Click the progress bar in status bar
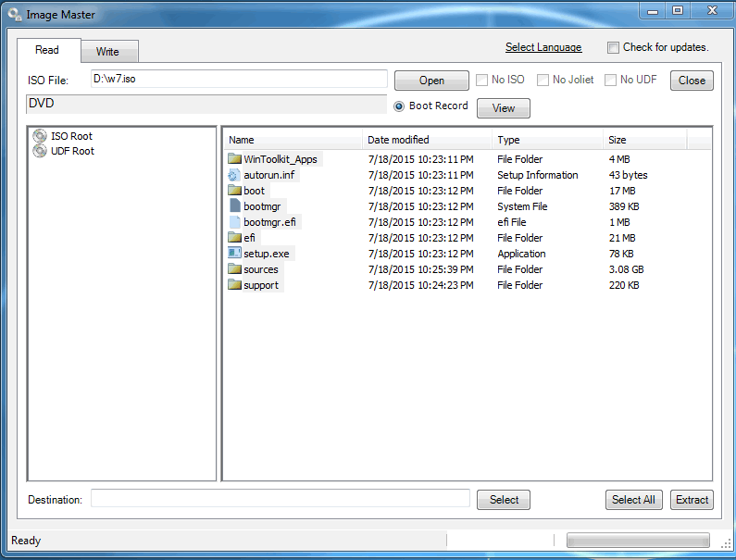 click(639, 541)
